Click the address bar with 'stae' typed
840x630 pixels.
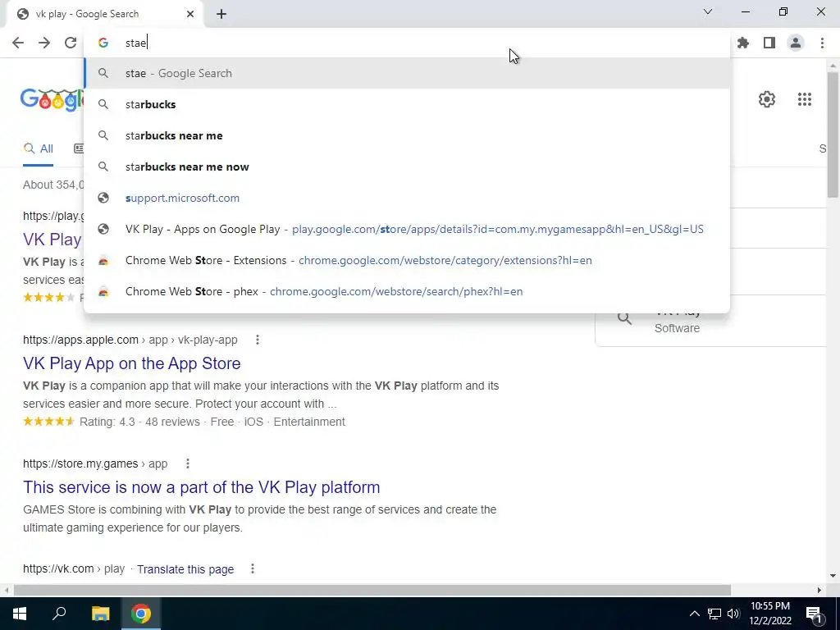[x=407, y=43]
